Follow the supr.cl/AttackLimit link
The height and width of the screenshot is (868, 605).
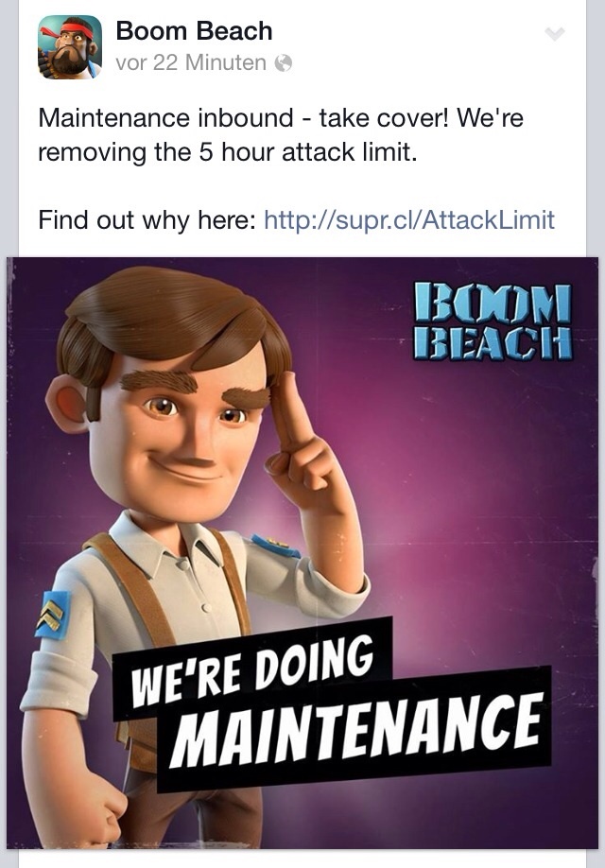click(409, 219)
